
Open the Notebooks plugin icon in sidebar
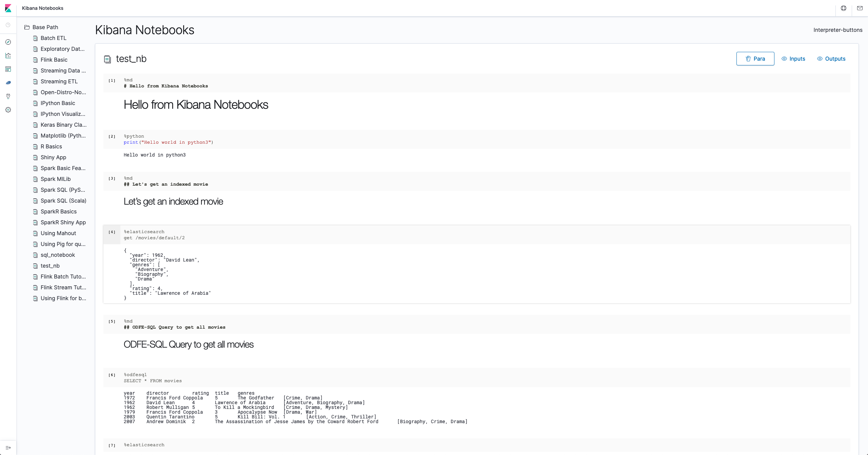tap(8, 83)
